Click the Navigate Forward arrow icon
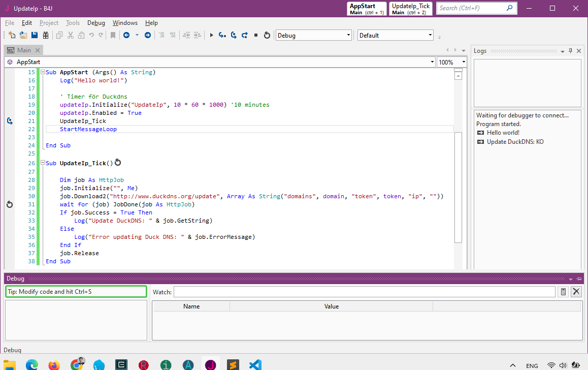 pos(148,35)
